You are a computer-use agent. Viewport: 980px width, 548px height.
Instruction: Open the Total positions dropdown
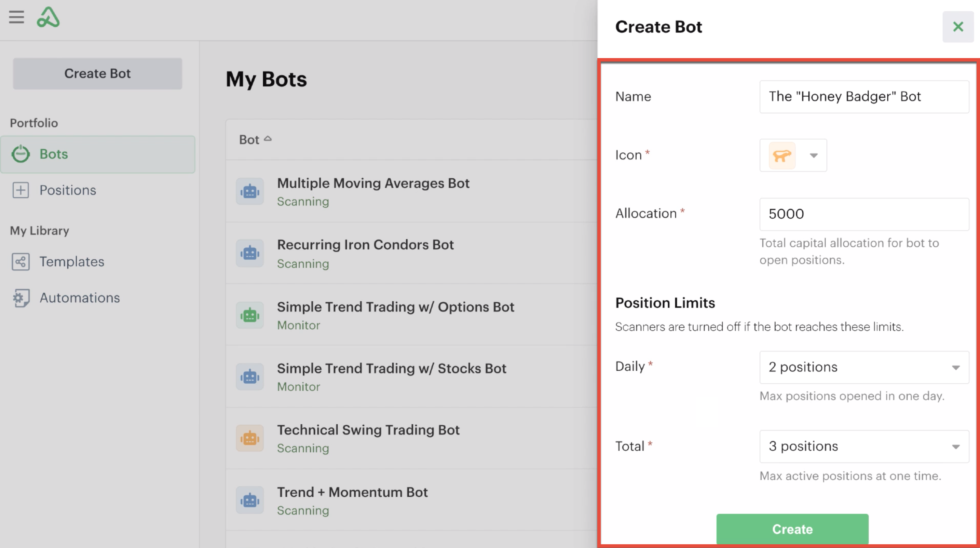[865, 447]
